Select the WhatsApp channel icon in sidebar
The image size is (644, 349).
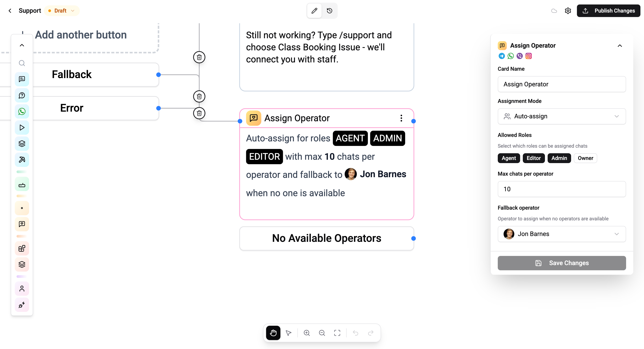tap(22, 112)
